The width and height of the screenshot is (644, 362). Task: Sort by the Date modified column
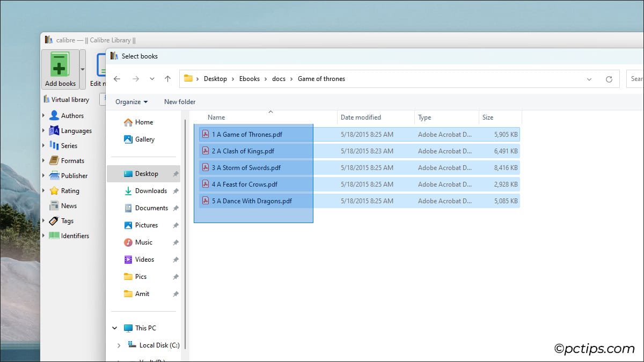tap(361, 117)
